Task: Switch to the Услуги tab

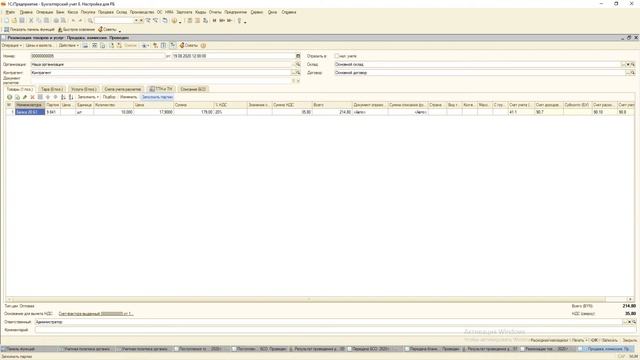Action: click(x=84, y=89)
